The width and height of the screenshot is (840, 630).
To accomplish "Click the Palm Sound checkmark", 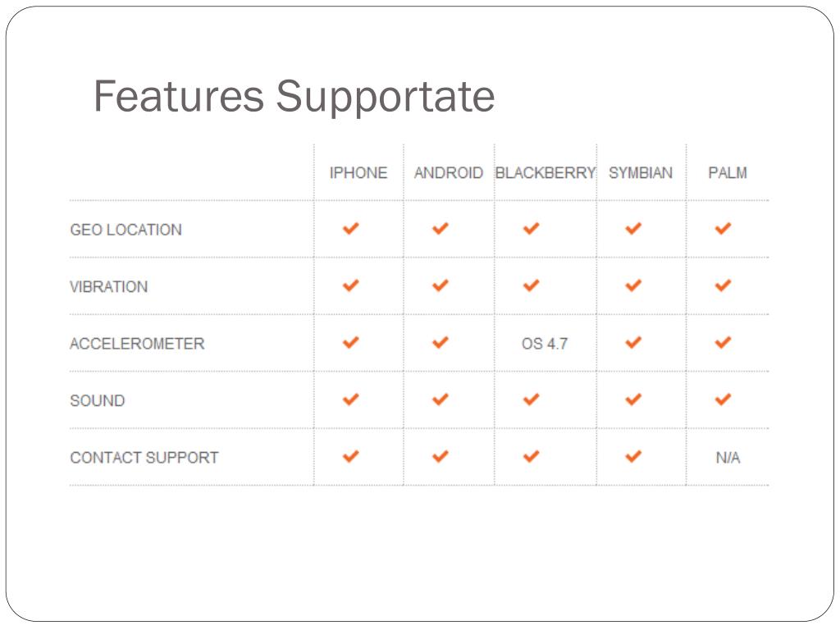I will tap(724, 399).
